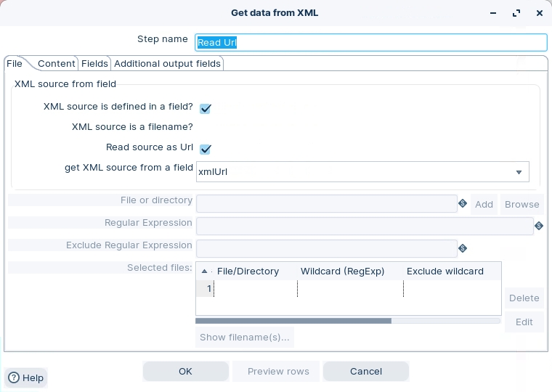Maximize the Get data from XML dialog

516,13
